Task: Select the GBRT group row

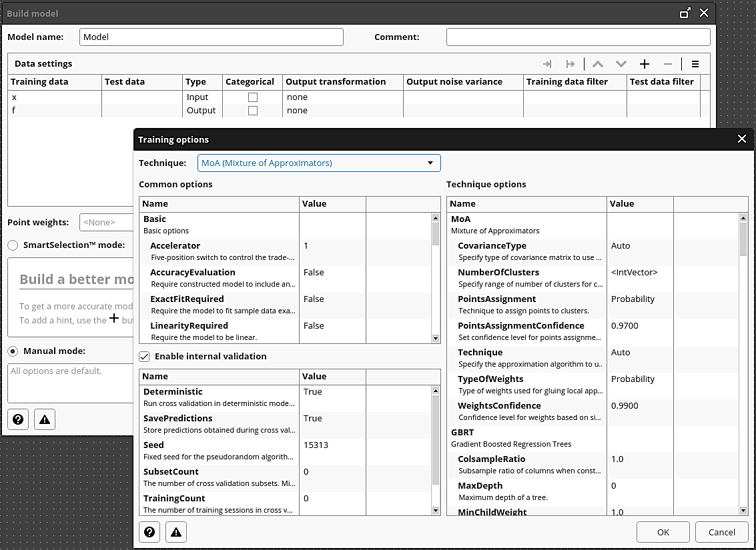Action: [593, 438]
